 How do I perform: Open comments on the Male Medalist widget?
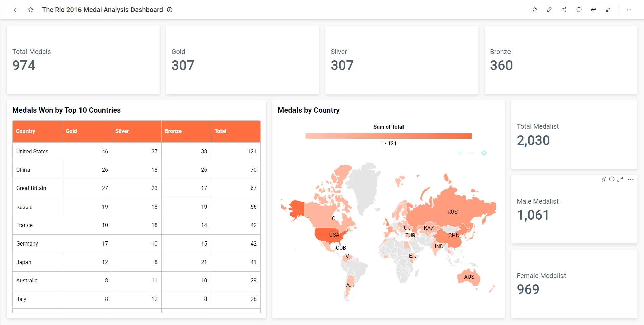[x=611, y=179]
